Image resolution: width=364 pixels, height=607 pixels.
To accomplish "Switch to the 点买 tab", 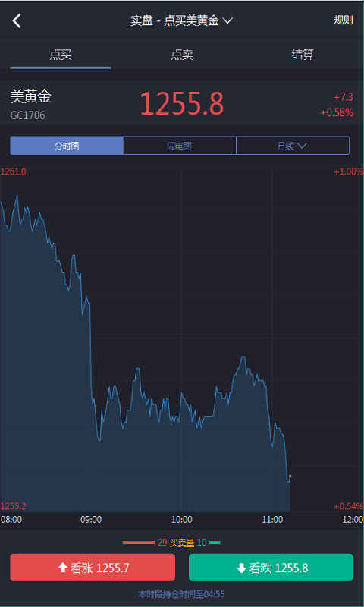I will point(61,55).
